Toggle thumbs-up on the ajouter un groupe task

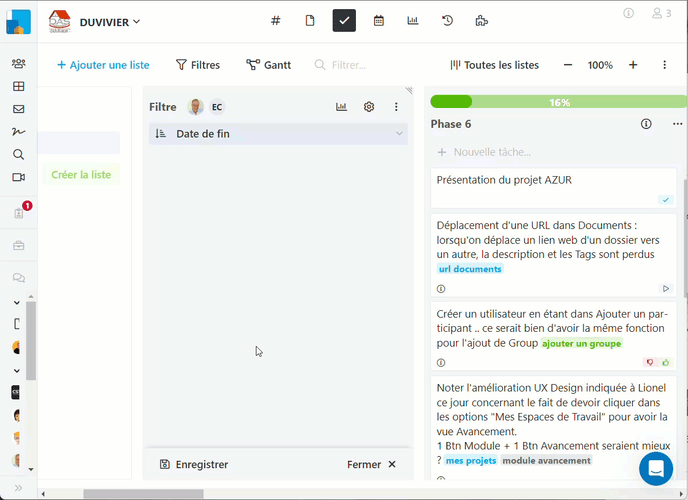click(665, 362)
